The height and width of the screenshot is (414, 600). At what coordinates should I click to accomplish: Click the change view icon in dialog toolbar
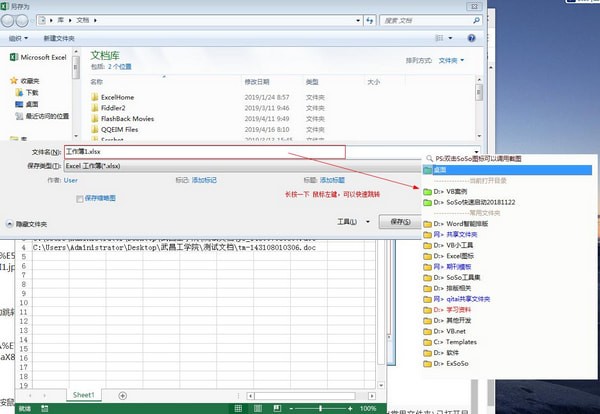[x=439, y=38]
